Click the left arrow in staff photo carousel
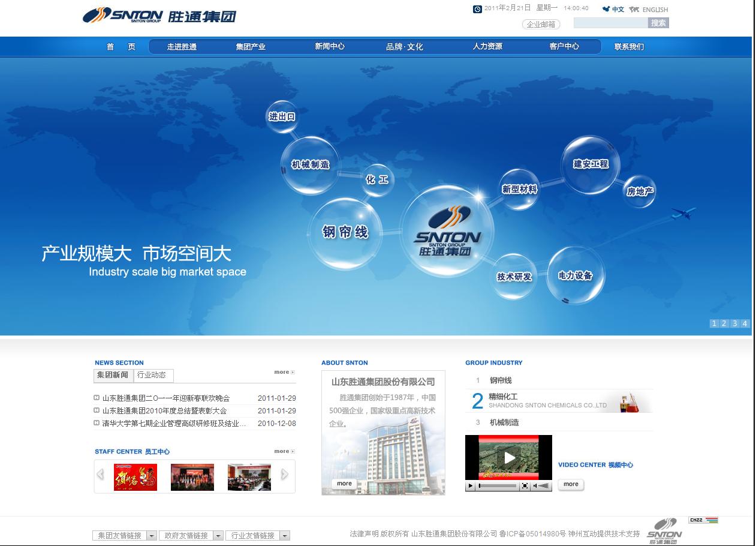Image resolution: width=756 pixels, height=546 pixels. [x=101, y=475]
